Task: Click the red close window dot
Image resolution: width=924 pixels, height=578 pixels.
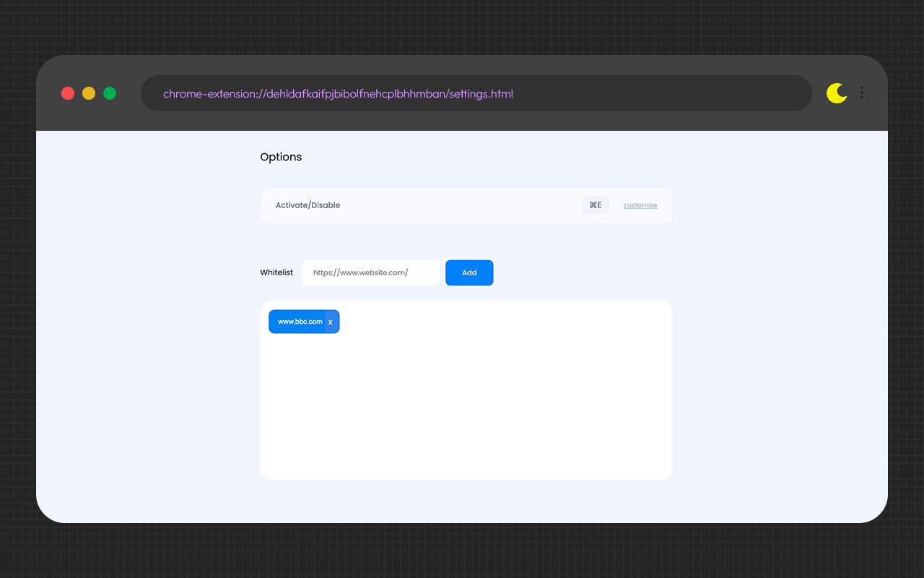Action: click(68, 93)
